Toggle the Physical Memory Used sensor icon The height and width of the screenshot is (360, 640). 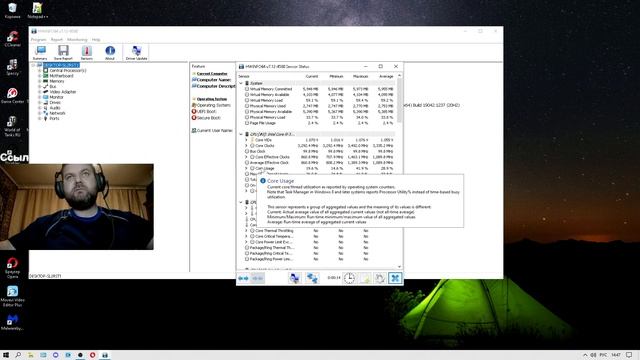click(x=247, y=106)
